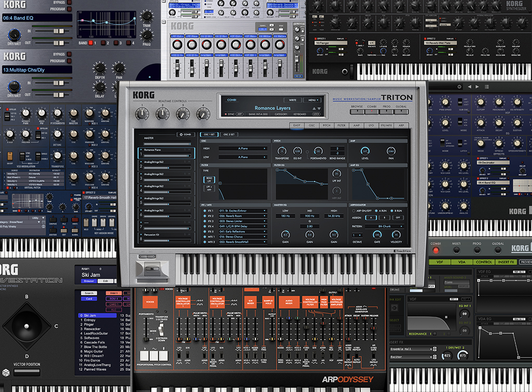Select Entropy in the Wavestation patch list
Viewport: 532px width, 392px height.
[89, 320]
